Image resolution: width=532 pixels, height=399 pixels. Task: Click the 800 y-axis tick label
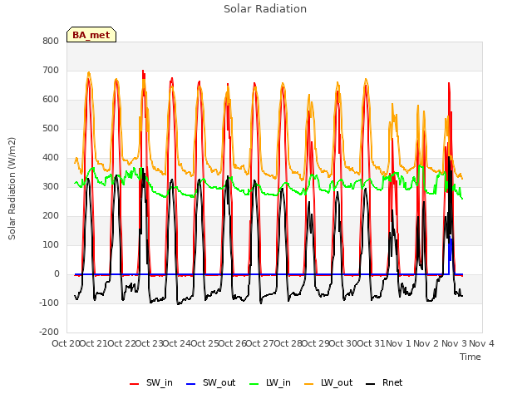pyautogui.click(x=51, y=41)
